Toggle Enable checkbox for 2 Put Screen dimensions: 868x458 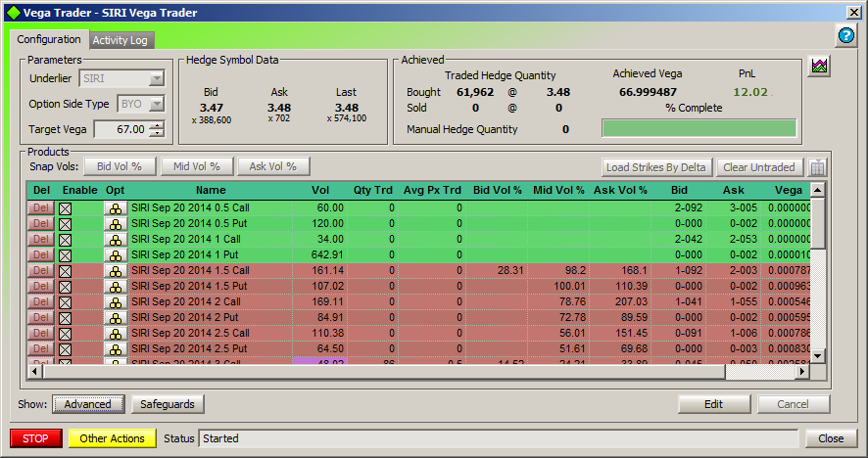tap(66, 318)
